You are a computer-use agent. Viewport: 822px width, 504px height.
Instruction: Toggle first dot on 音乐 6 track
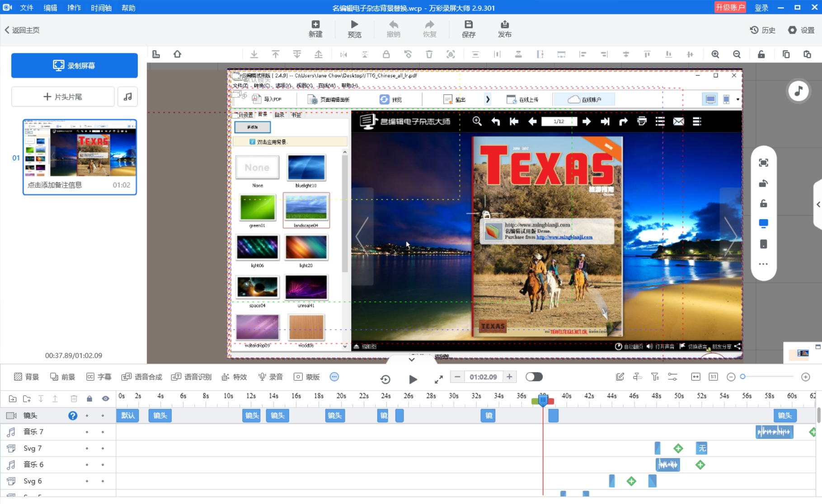click(87, 465)
